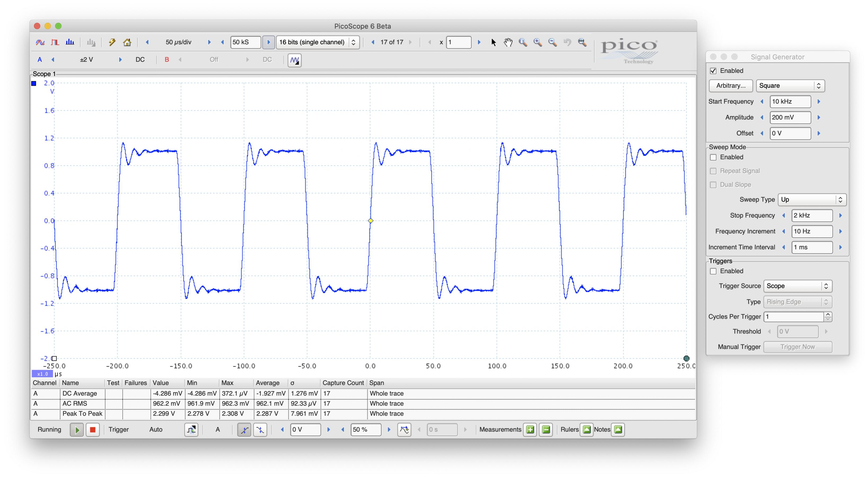
Task: Increase Frequency Increment 10 Hz value
Action: 840,232
